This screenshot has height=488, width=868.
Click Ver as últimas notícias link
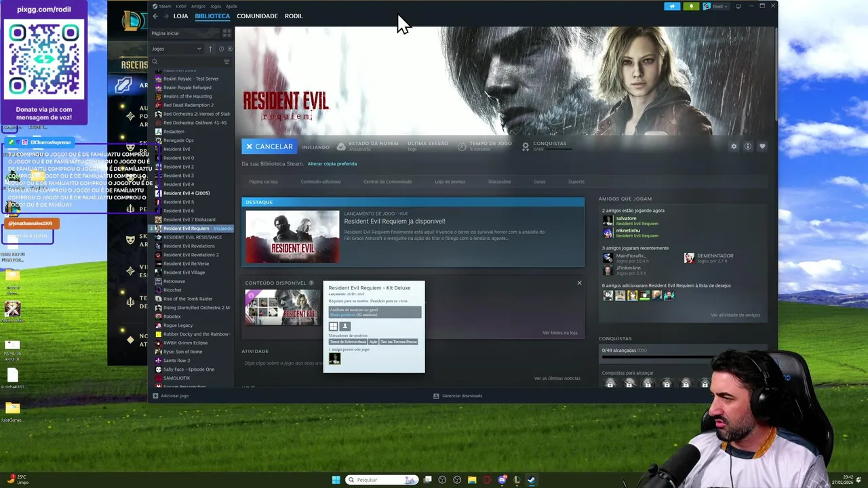click(557, 378)
